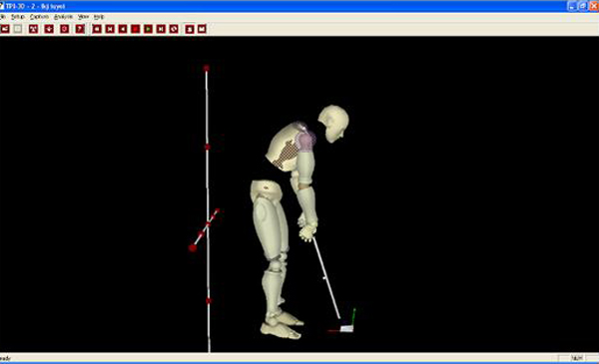This screenshot has height=364, width=599.
Task: Minimize the TPI-3D window
Action: 572,6
